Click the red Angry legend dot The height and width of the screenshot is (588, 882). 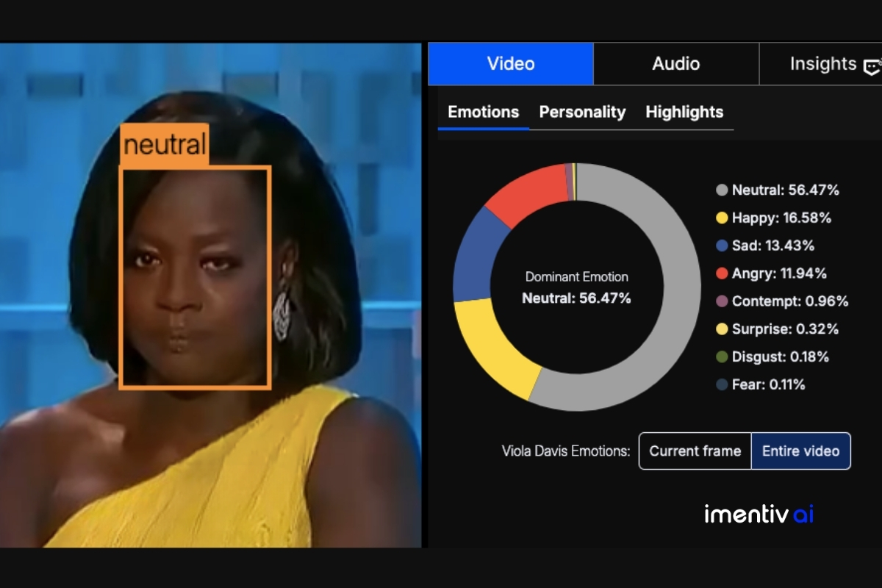coord(722,273)
